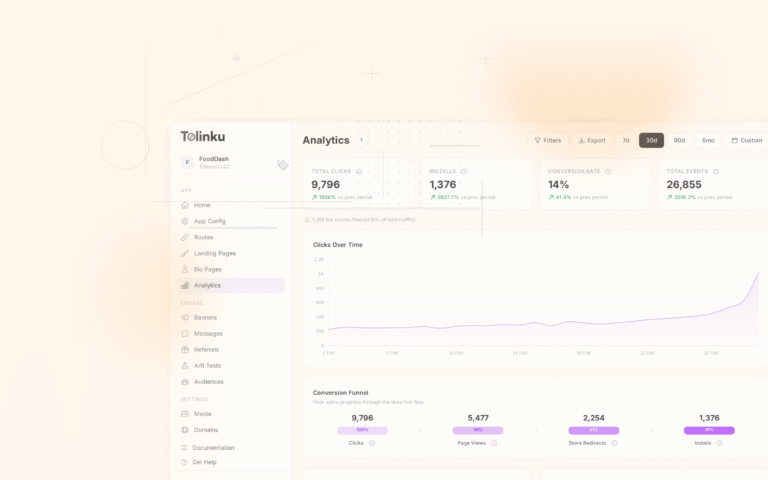Click the Total Events 26,855 card
This screenshot has height=480, width=768.
pos(713,184)
